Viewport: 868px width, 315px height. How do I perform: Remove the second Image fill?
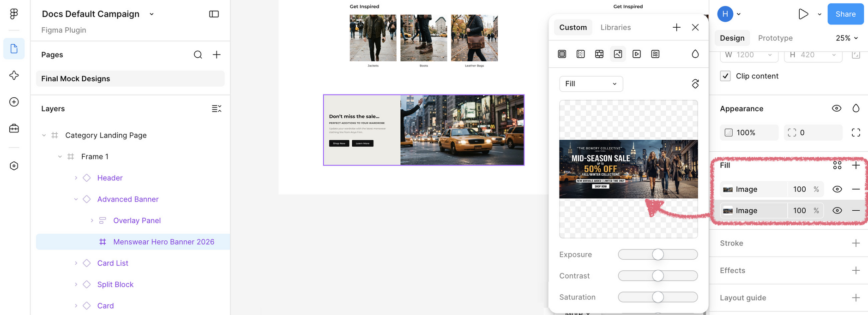click(x=856, y=210)
